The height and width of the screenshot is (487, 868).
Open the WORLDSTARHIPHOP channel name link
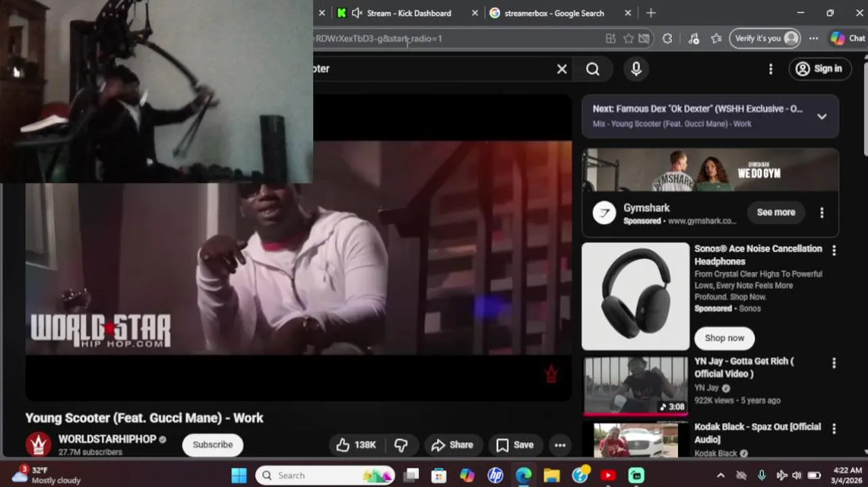[107, 439]
